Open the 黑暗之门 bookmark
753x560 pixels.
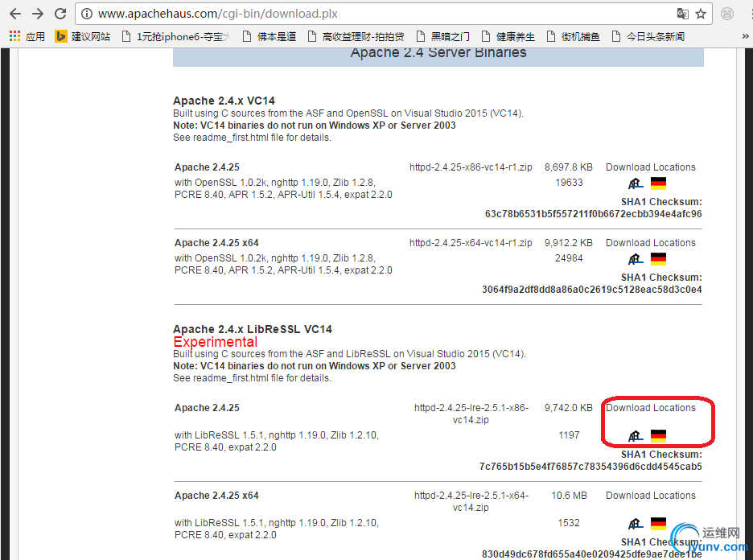442,36
